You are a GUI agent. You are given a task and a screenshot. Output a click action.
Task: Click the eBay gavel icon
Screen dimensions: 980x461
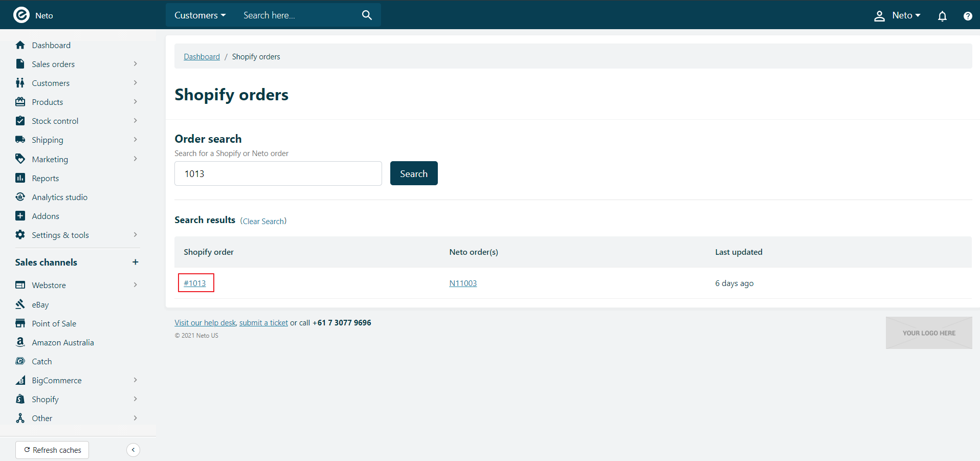point(20,304)
